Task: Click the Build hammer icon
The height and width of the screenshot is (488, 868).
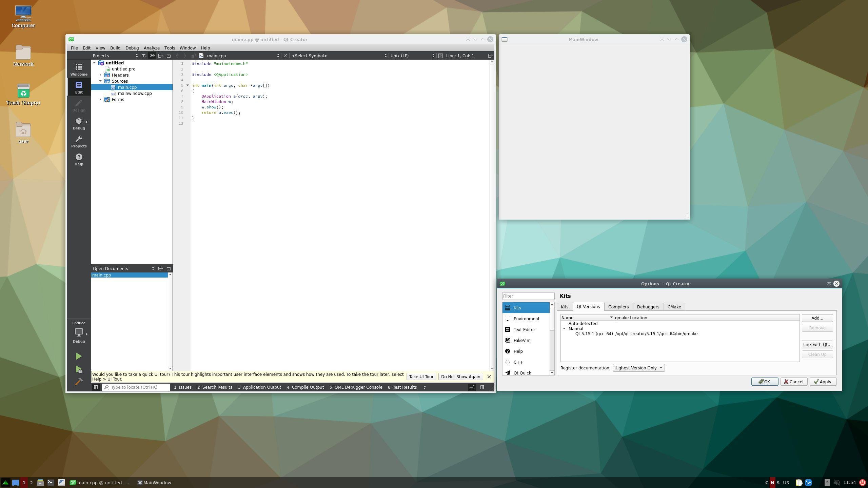Action: click(79, 382)
